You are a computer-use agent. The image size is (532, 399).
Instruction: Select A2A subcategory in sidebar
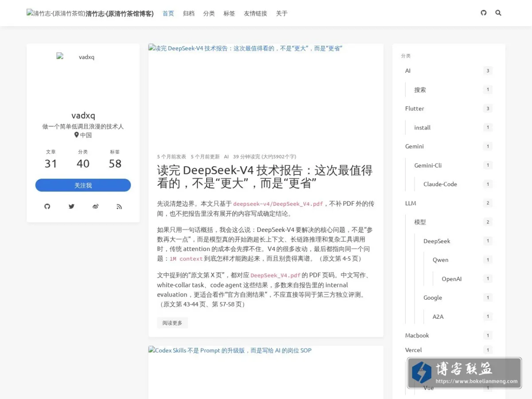click(462, 317)
